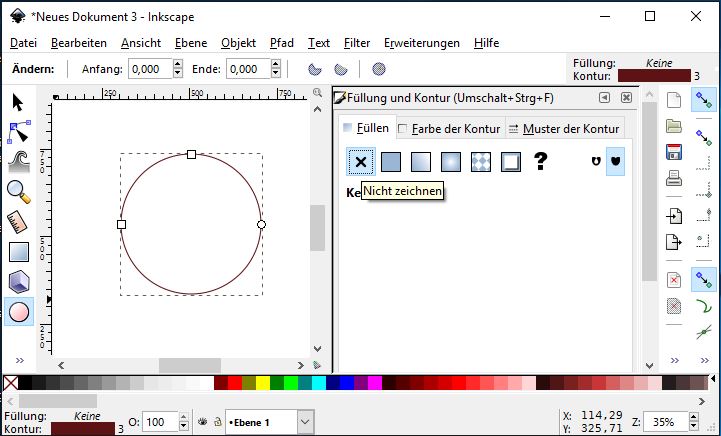Click the open arc shape icon

coord(341,69)
